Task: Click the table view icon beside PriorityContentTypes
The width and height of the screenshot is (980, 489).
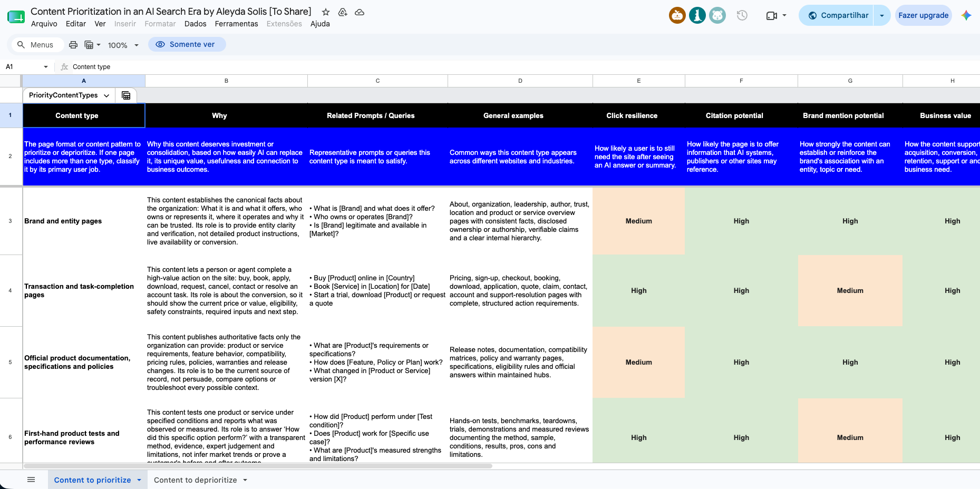Action: 126,95
